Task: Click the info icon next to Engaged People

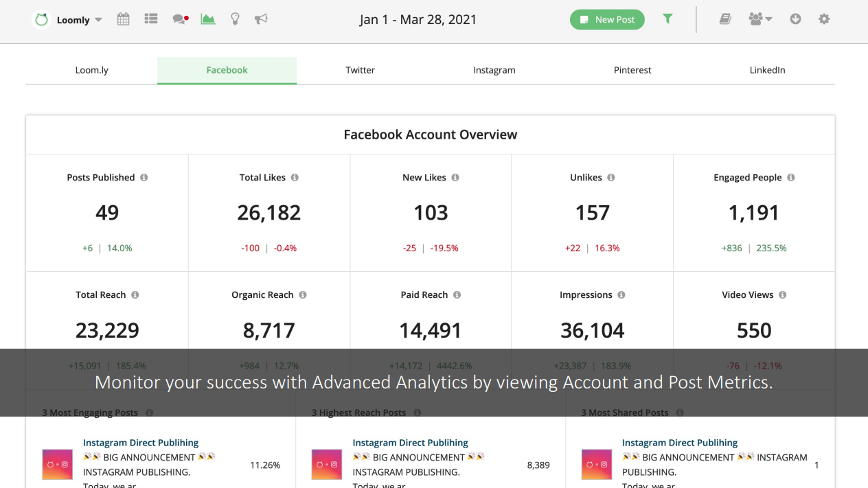Action: coord(791,177)
